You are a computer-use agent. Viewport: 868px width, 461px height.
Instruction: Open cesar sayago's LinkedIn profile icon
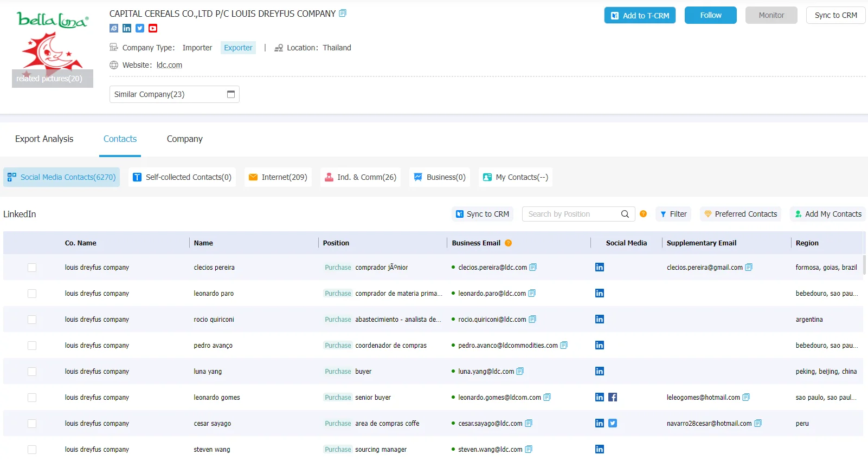click(x=600, y=423)
